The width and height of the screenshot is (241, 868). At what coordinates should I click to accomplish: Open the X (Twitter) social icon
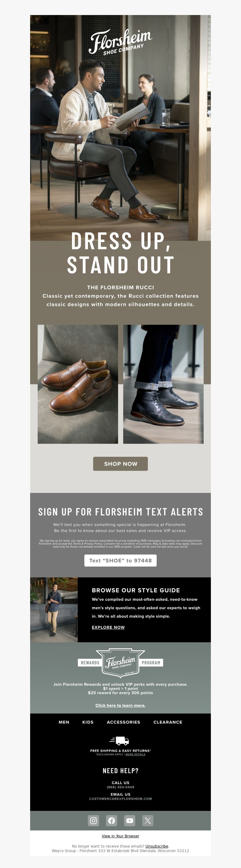coord(148,821)
